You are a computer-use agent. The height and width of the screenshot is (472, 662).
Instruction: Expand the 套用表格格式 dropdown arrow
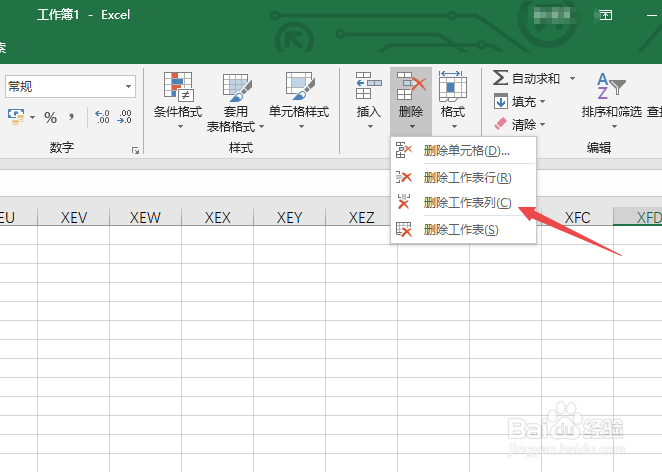point(261,126)
